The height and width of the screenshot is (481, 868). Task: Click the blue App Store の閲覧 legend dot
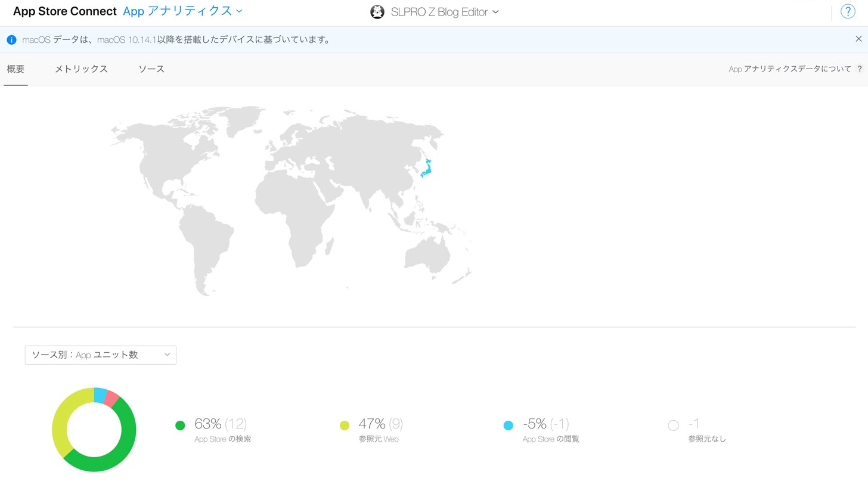(x=509, y=426)
